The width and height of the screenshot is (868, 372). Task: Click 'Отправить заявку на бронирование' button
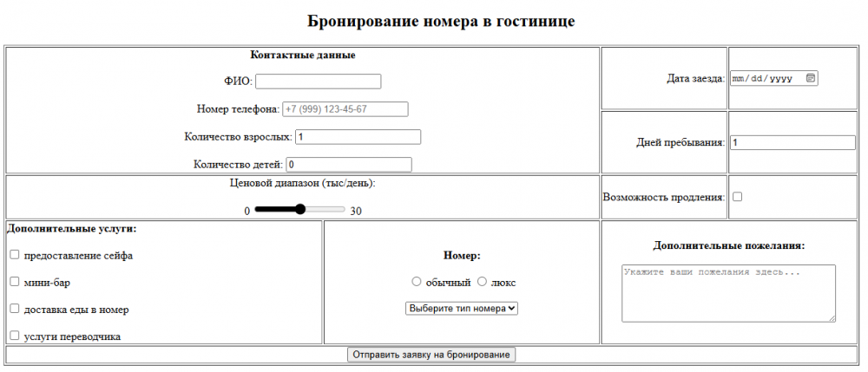point(431,355)
